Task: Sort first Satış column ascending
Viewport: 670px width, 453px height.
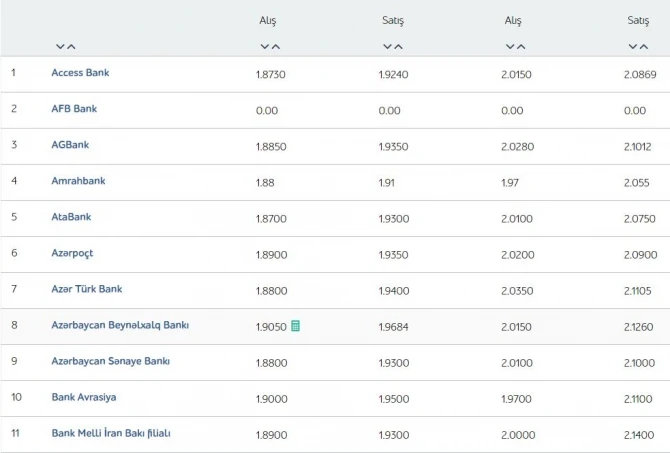Action: point(398,47)
